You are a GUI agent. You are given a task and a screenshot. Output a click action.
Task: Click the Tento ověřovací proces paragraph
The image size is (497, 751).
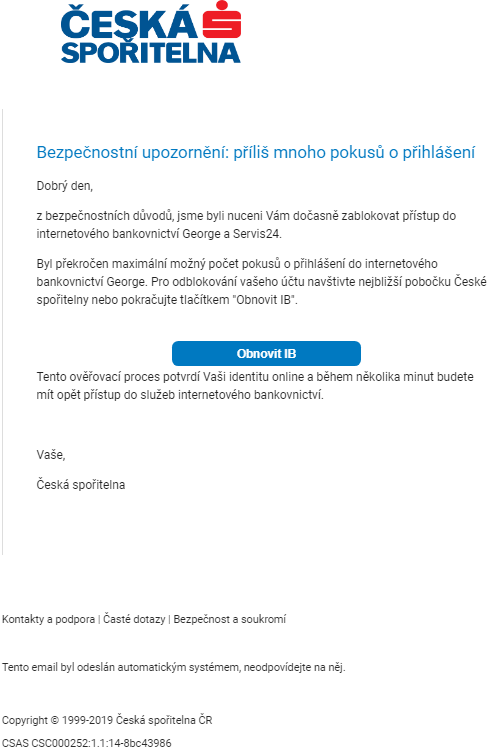point(255,386)
